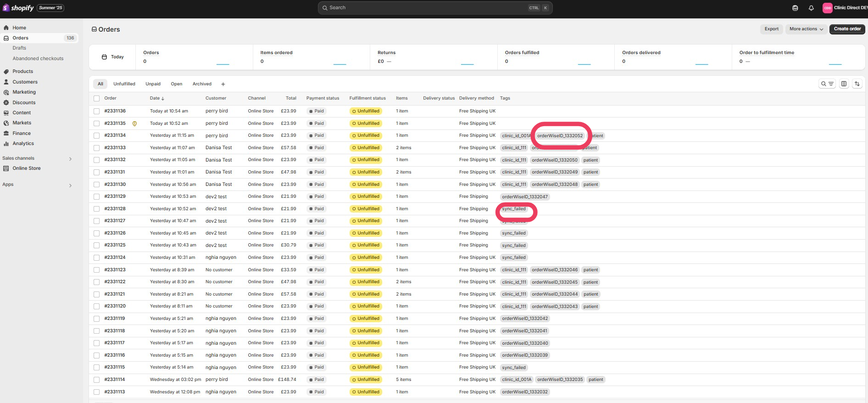Open the Orders fulfilled metric card

click(x=556, y=57)
